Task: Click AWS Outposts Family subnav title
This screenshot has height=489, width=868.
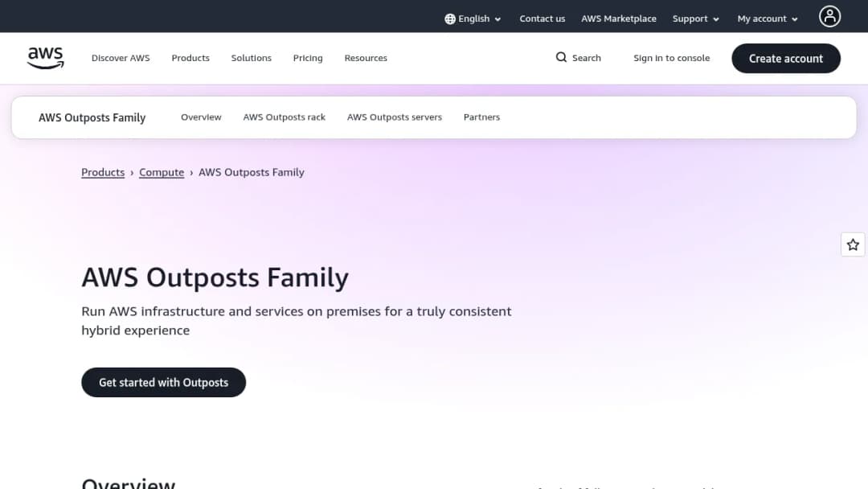Action: coord(92,117)
